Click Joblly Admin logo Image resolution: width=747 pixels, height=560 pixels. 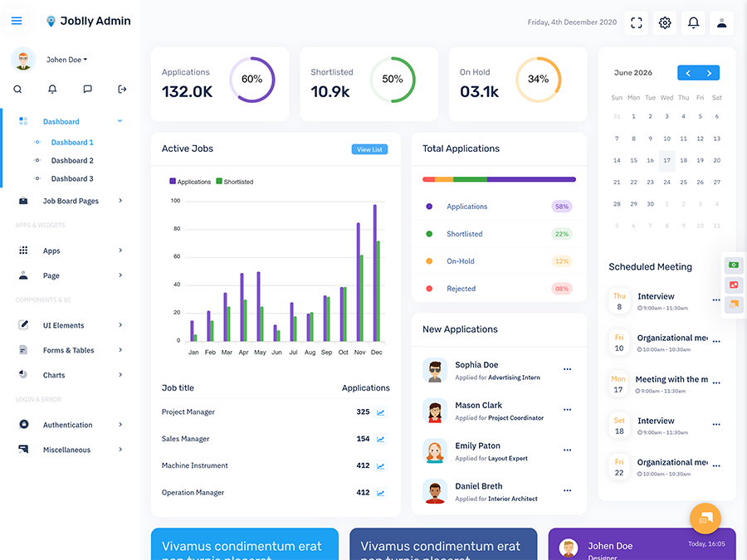click(x=89, y=21)
